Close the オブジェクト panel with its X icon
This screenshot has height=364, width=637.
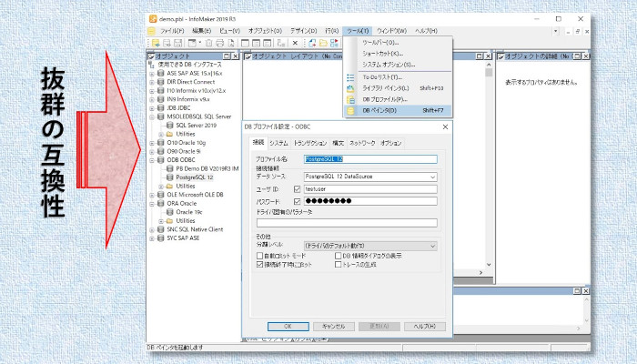(234, 56)
